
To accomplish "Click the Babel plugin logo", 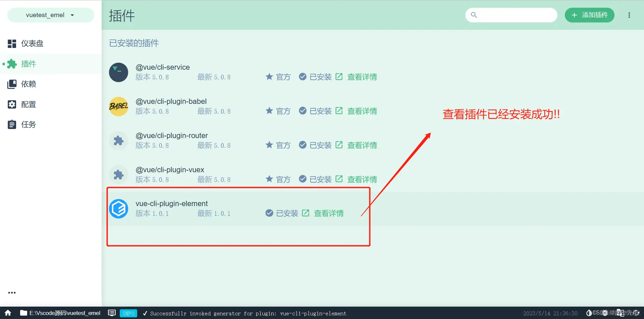I will (118, 107).
